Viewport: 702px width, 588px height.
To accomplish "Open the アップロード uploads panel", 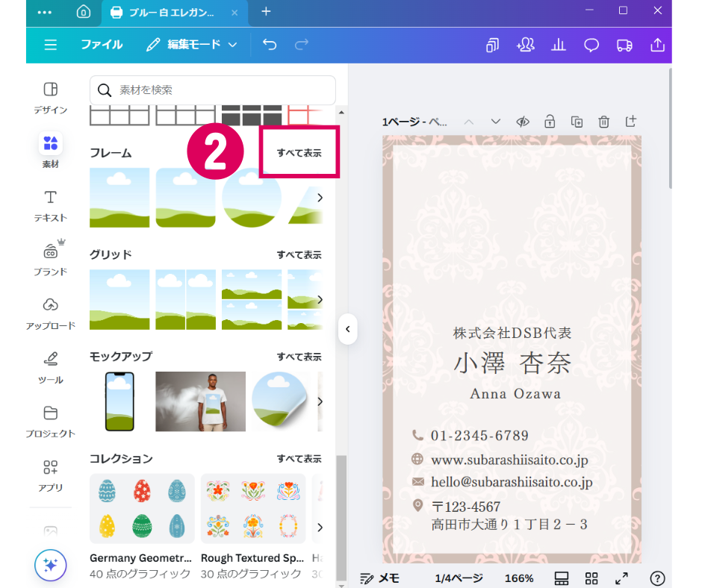I will pos(50,313).
